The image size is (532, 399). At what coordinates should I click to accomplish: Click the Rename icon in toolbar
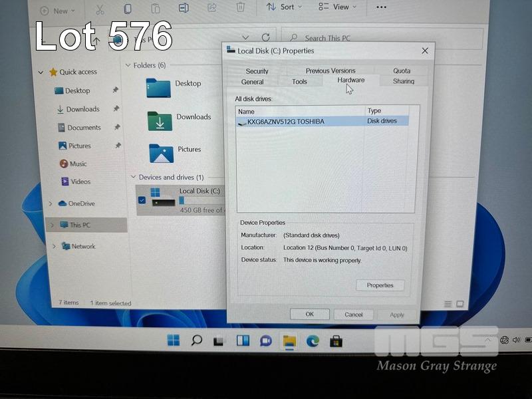click(x=184, y=9)
